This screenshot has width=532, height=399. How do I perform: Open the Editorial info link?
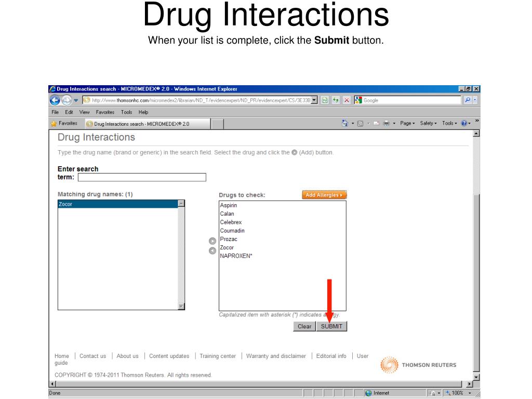click(331, 356)
